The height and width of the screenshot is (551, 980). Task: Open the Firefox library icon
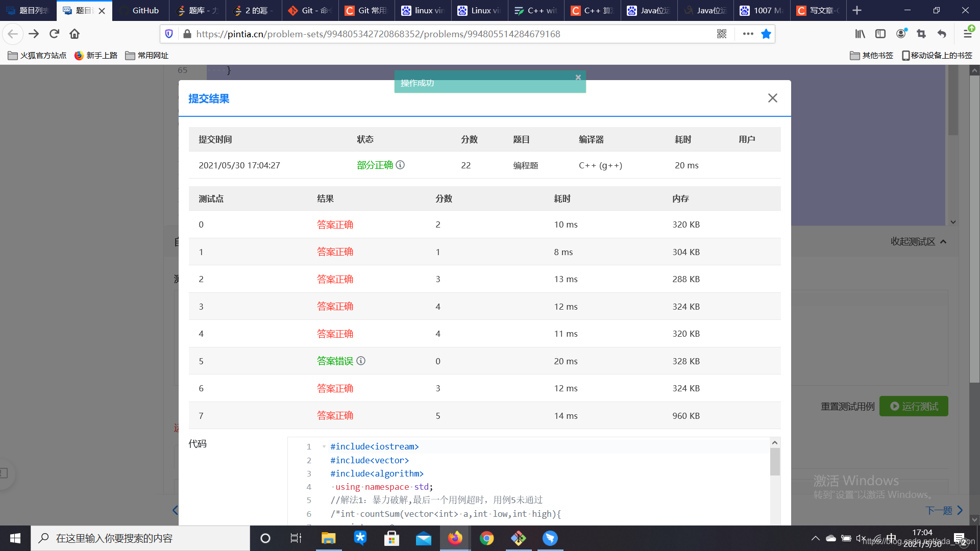coord(860,34)
